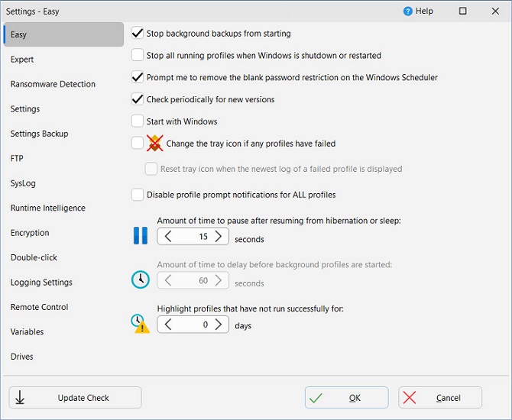Click the teal clock delay icon
The height and width of the screenshot is (420, 512).
click(x=141, y=279)
